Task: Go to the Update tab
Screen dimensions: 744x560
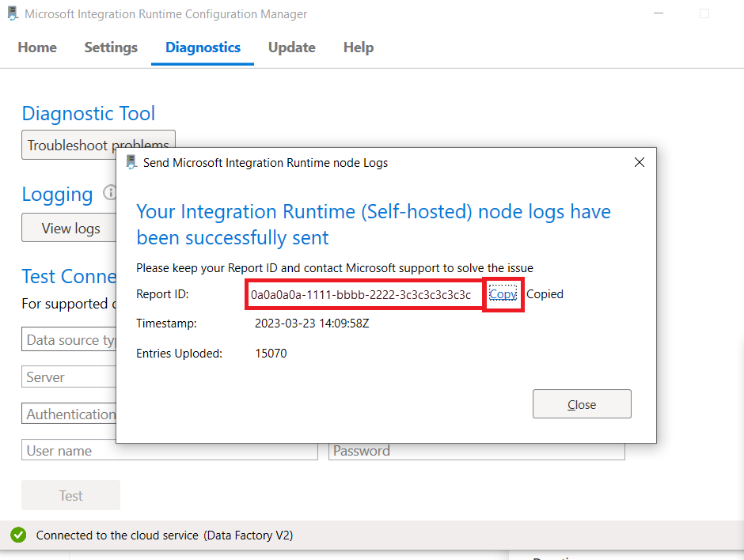Action: coord(292,47)
